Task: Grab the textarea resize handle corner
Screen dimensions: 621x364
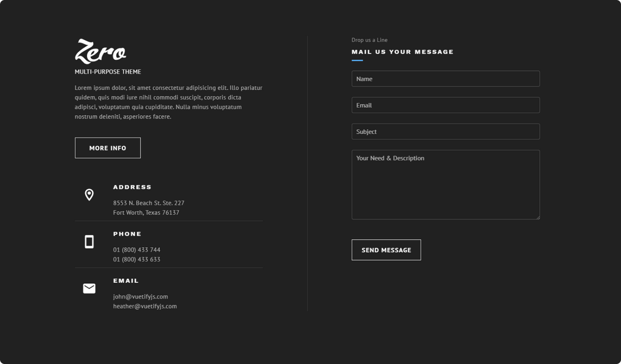Action: 538,217
